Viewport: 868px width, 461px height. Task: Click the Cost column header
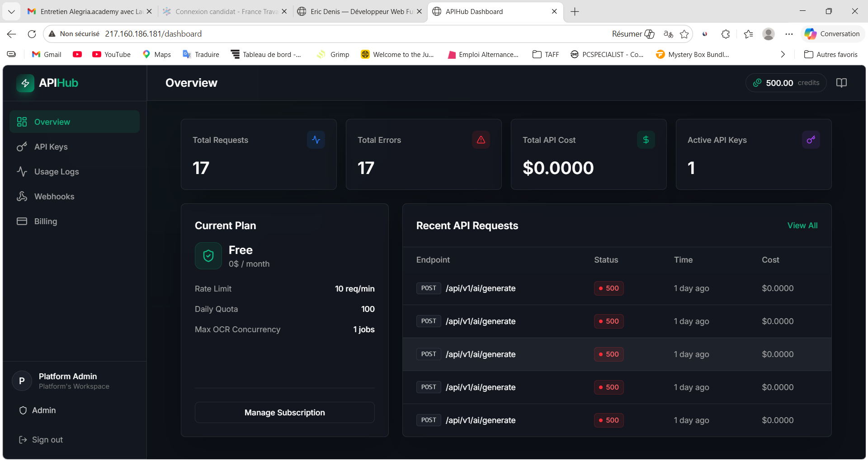(x=770, y=260)
